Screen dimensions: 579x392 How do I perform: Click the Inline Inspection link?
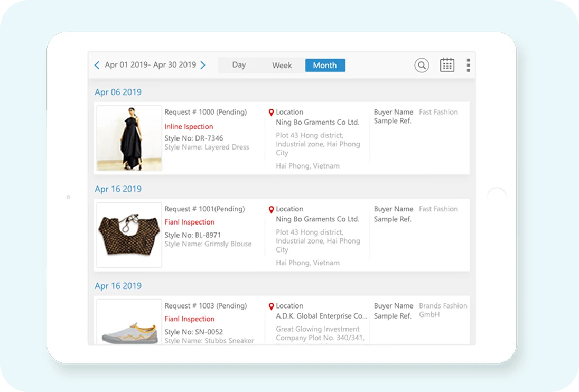[189, 127]
